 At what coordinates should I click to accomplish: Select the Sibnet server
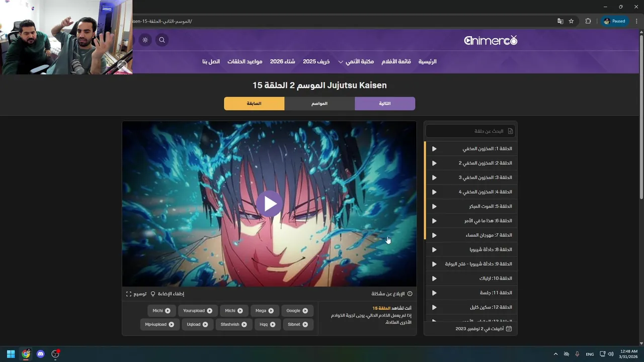pos(297,324)
